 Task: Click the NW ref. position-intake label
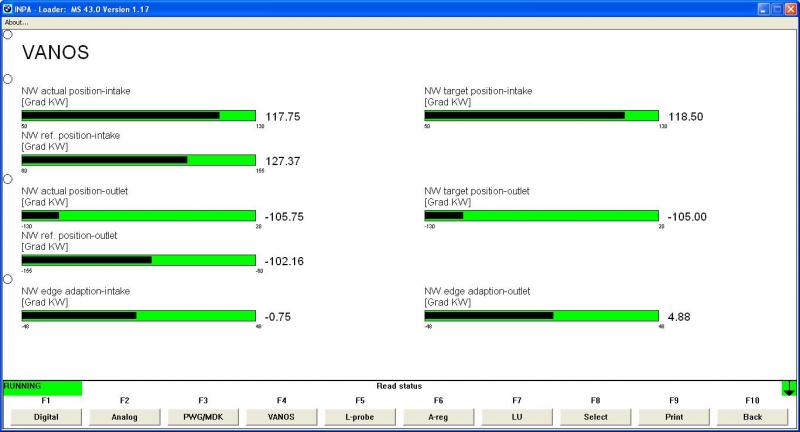pos(71,135)
